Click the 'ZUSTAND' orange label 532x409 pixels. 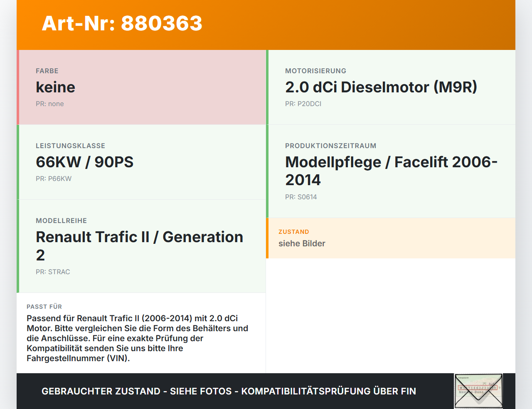click(294, 232)
